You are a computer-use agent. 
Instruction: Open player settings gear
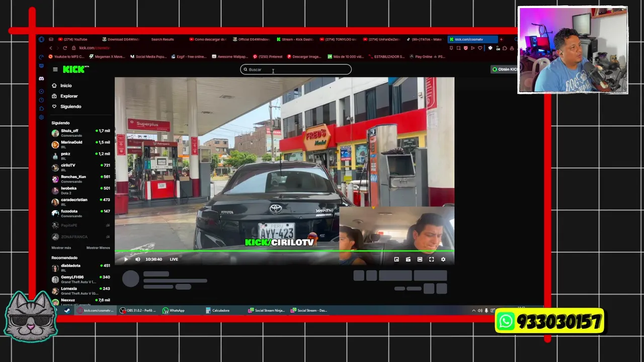tap(443, 259)
